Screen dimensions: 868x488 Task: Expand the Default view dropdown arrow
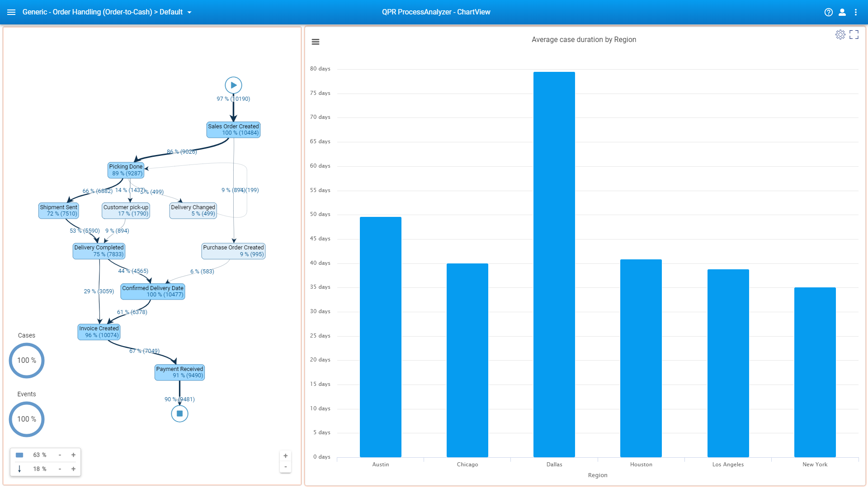pyautogui.click(x=189, y=12)
